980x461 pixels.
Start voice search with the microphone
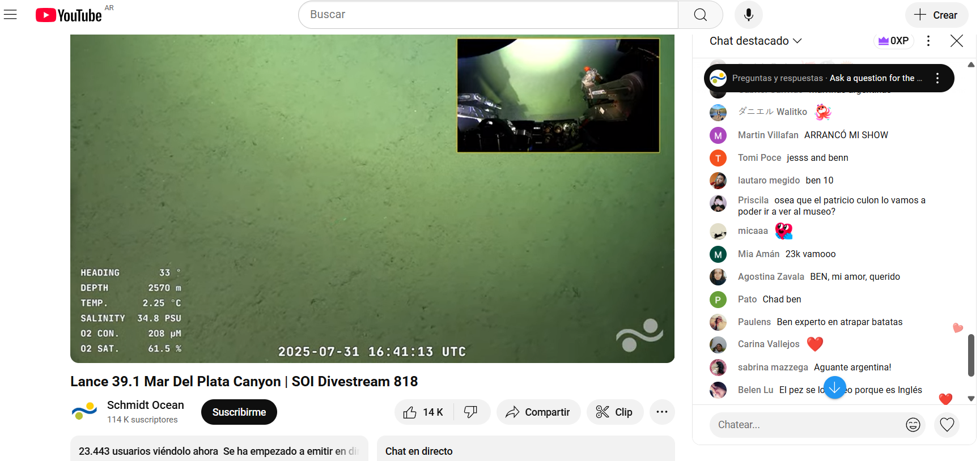[x=749, y=15]
